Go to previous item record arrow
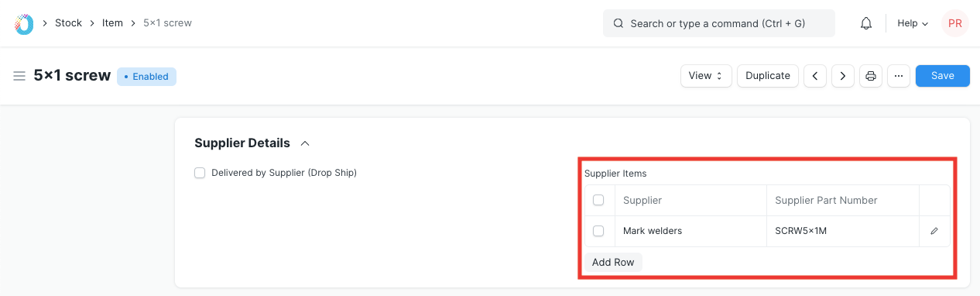This screenshot has height=296, width=980. [815, 76]
